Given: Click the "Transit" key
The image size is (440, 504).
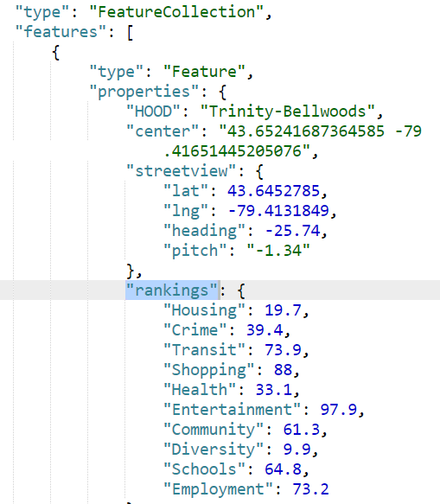Looking at the screenshot, I should [204, 350].
